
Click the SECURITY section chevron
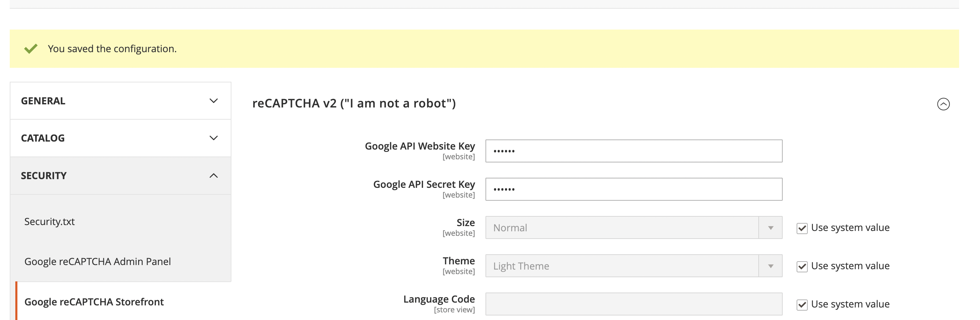pos(213,175)
